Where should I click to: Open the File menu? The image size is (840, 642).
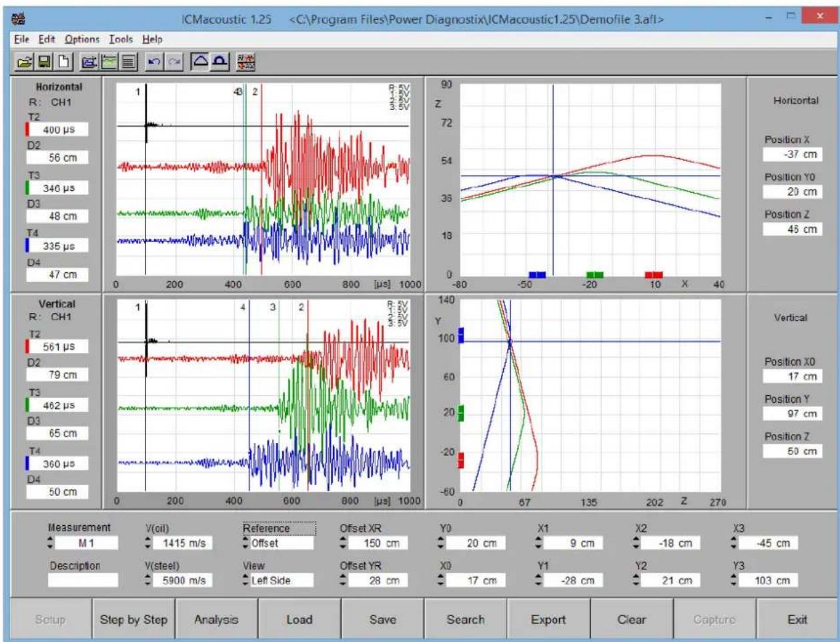(21, 39)
